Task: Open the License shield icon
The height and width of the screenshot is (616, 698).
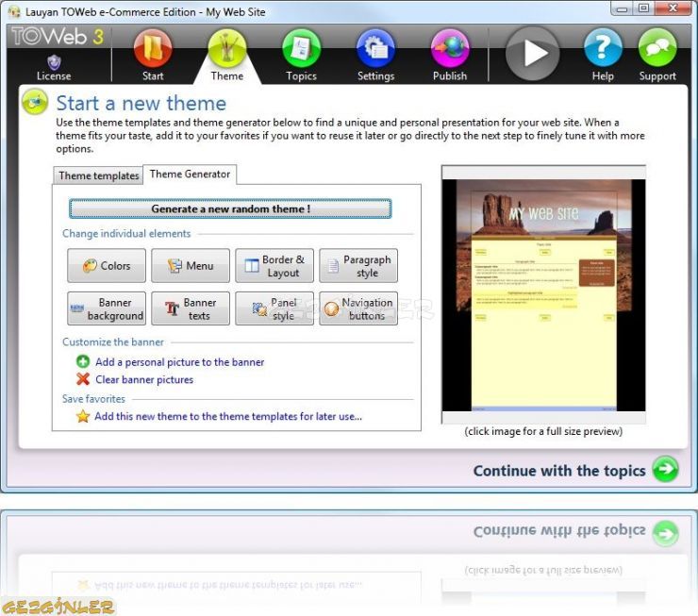Action: pos(54,62)
